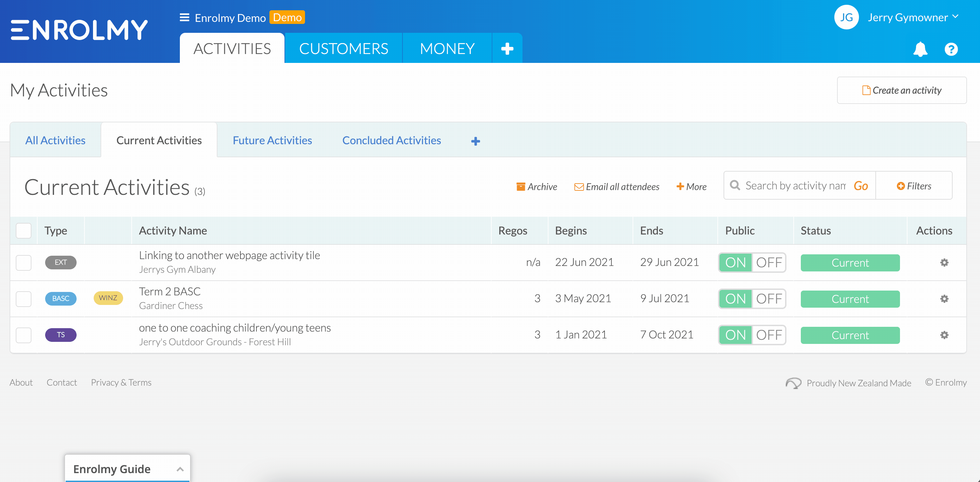Open the About footer link
The height and width of the screenshot is (482, 980).
(x=21, y=382)
